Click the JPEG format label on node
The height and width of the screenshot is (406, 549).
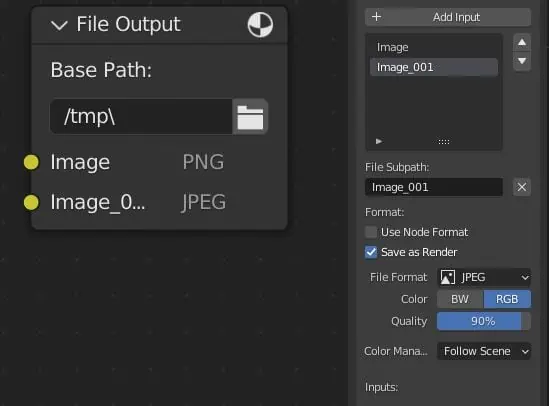[x=204, y=202]
